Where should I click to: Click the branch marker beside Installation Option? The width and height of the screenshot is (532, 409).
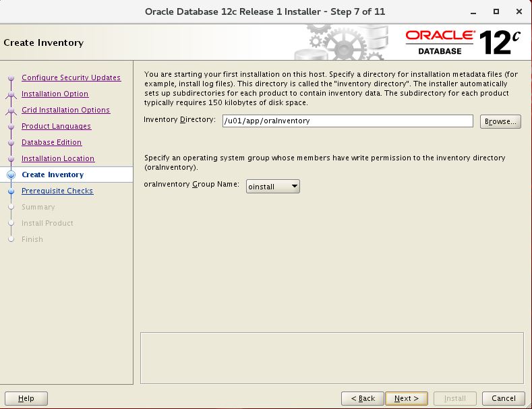click(x=11, y=94)
